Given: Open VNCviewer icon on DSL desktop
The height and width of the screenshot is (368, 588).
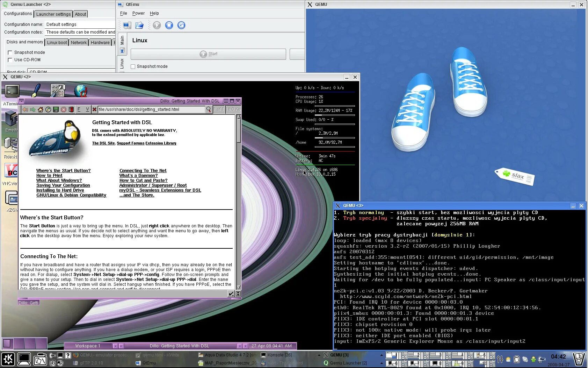Looking at the screenshot, I should coord(11,171).
